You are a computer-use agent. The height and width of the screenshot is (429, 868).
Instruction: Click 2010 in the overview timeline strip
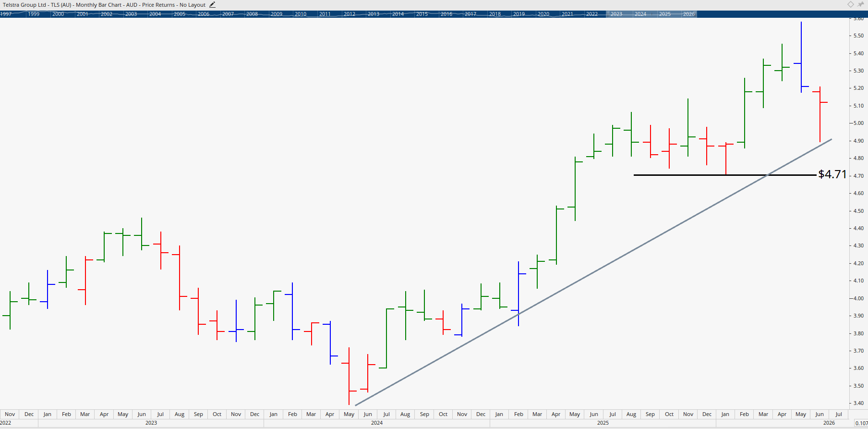(x=301, y=14)
